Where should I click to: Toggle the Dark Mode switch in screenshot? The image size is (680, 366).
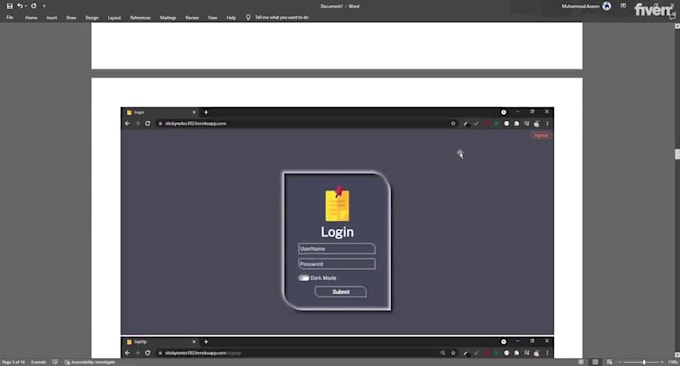(304, 278)
